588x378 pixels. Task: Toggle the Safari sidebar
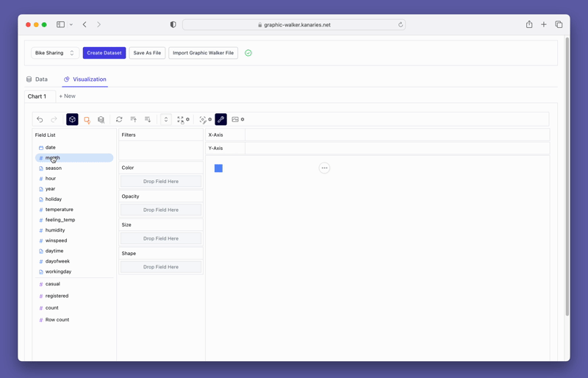click(61, 24)
